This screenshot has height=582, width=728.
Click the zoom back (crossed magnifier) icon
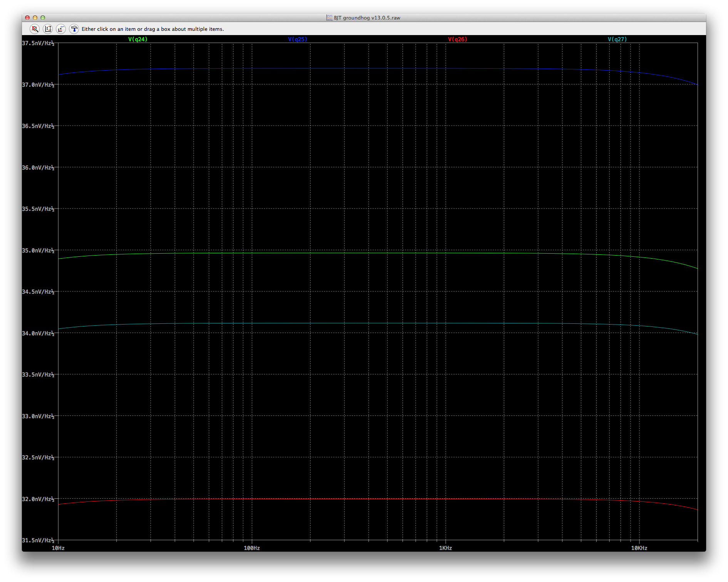[35, 29]
